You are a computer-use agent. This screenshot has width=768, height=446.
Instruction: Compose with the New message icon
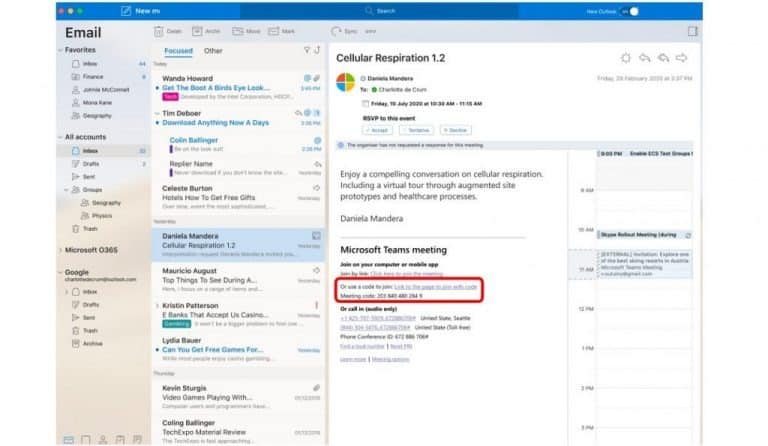[x=126, y=11]
